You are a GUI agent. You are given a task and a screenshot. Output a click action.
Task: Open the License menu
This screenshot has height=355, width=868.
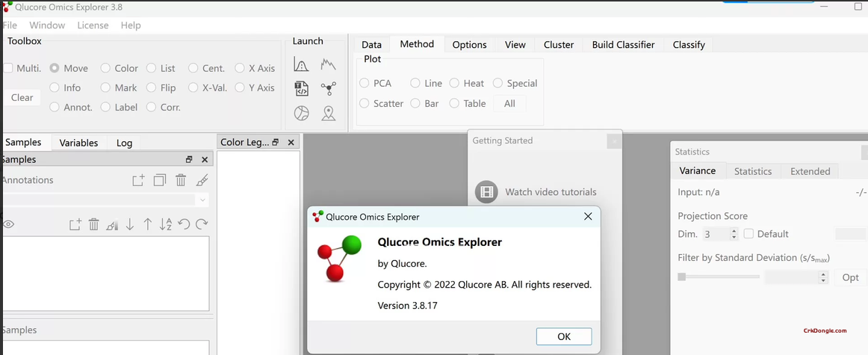click(x=93, y=25)
